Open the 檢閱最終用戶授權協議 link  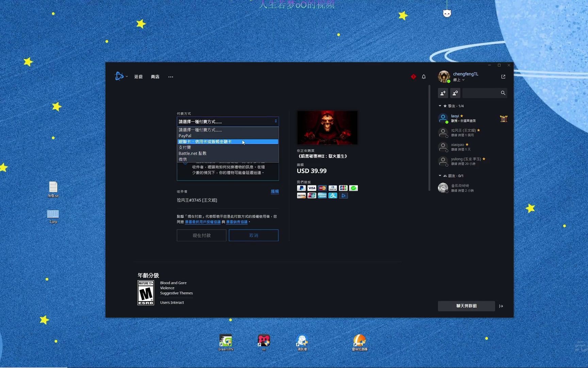(203, 222)
